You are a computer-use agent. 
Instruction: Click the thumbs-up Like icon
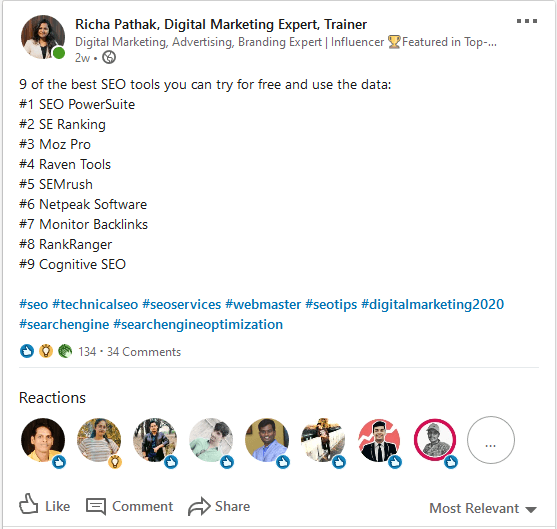pyautogui.click(x=28, y=504)
